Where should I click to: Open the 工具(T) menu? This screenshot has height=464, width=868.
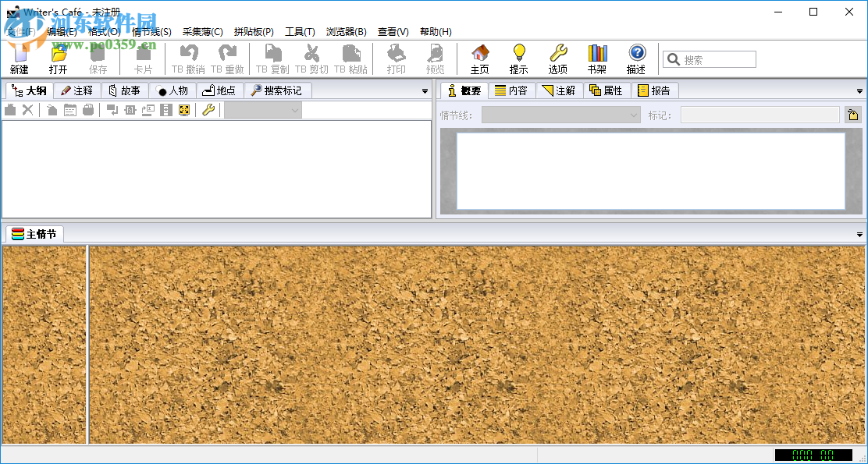coord(301,31)
